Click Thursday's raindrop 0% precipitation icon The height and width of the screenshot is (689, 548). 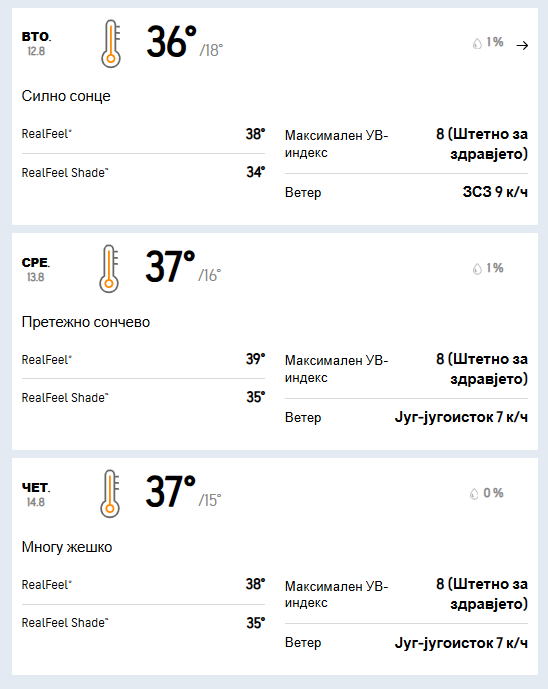tap(474, 494)
